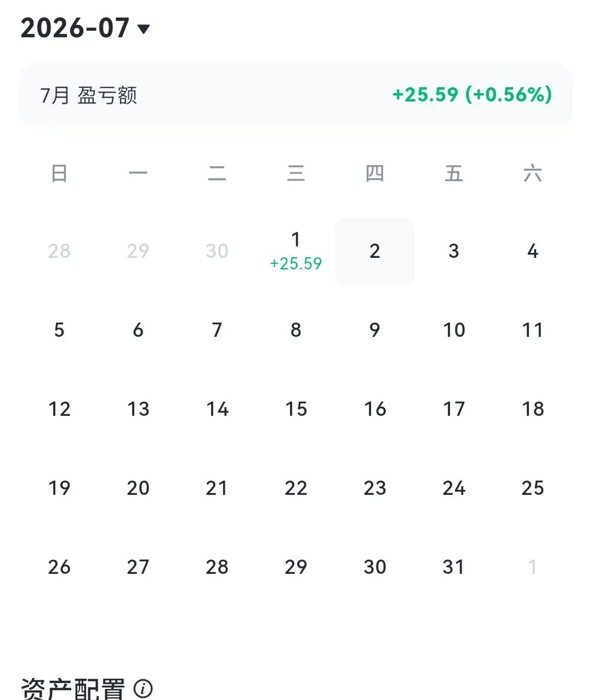Select the highlighted date 2

pos(375,251)
